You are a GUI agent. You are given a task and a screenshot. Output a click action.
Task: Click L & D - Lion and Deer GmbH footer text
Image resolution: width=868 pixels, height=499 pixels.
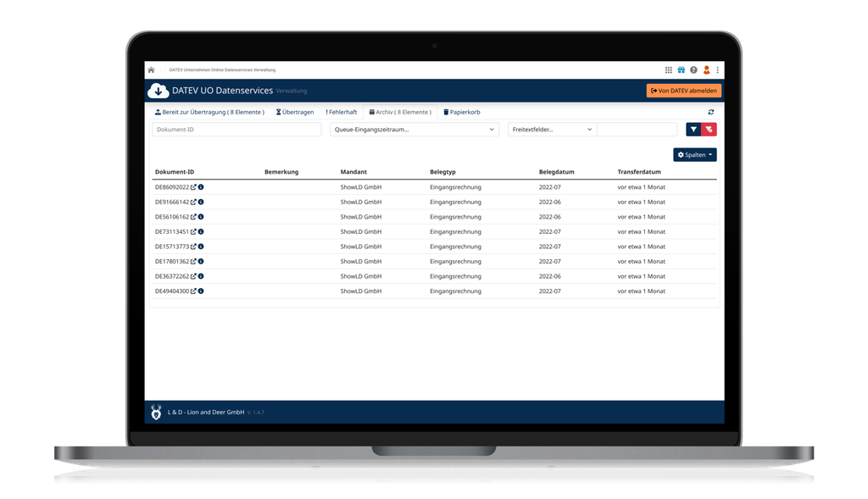(206, 412)
